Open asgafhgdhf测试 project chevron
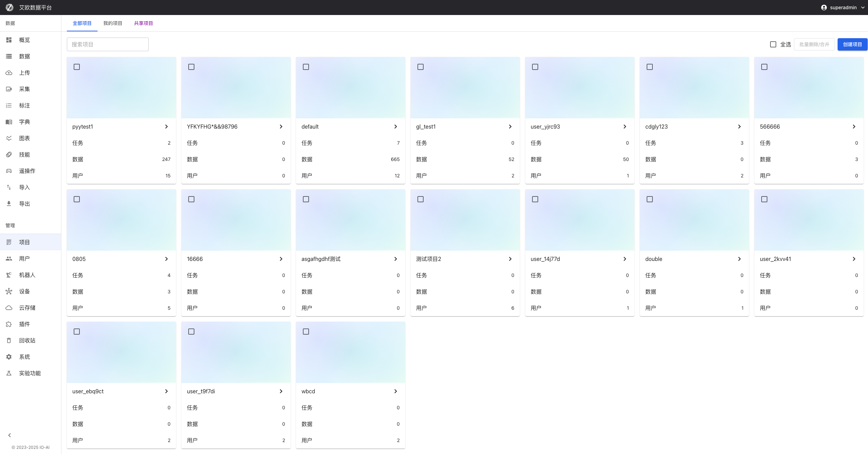Viewport: 868px width, 454px height. (396, 259)
